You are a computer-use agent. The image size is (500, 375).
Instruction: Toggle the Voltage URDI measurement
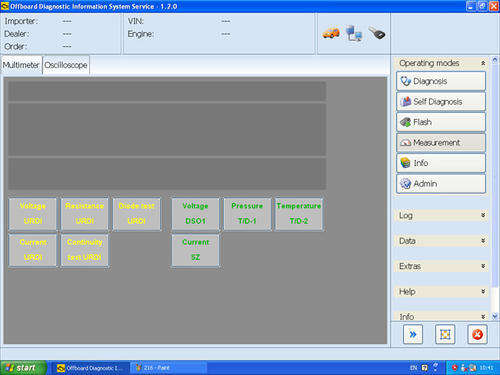point(33,214)
